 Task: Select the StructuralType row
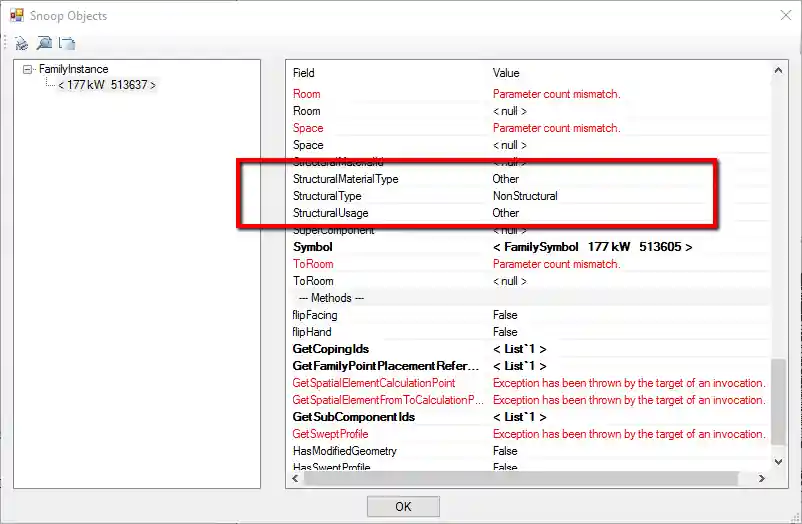327,196
